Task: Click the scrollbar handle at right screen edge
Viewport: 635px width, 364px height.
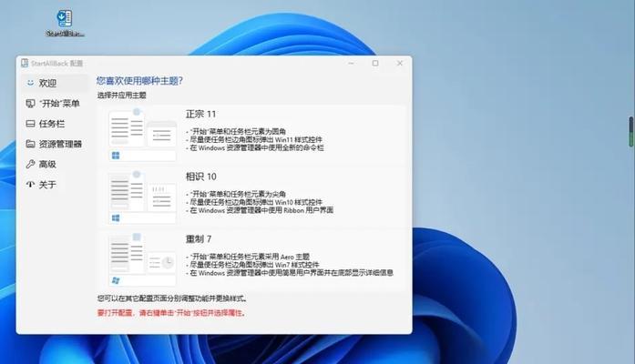Action: [631, 131]
